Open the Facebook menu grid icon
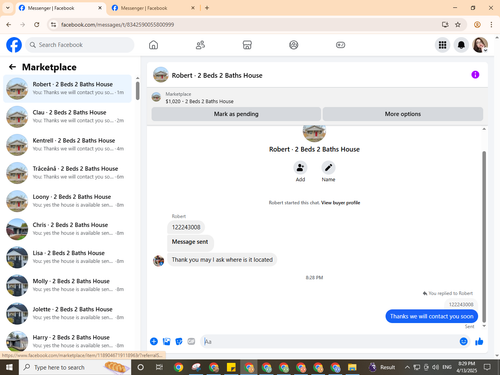The image size is (500, 375). pos(442,45)
